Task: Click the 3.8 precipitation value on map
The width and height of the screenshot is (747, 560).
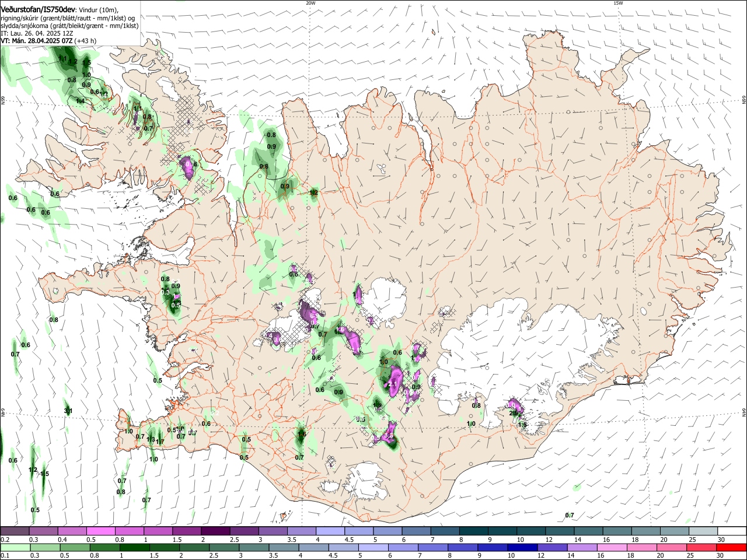Action: [389, 436]
